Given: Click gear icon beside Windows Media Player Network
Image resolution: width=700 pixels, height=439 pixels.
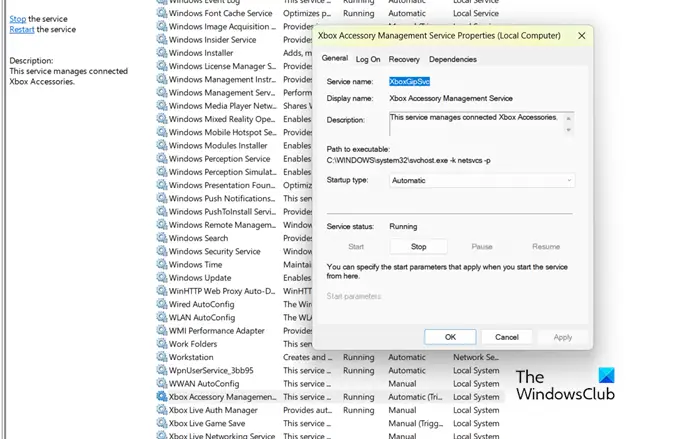Looking at the screenshot, I should tap(161, 105).
